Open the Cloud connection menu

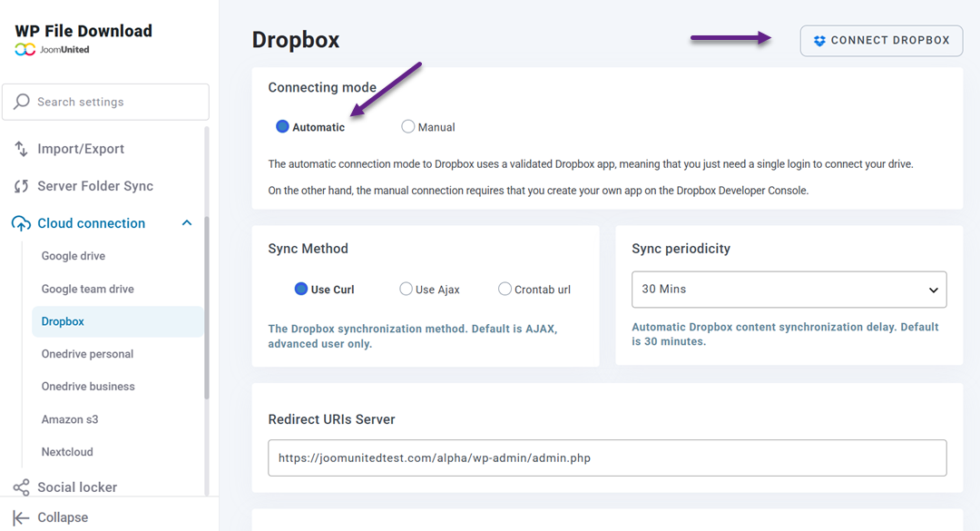[92, 223]
